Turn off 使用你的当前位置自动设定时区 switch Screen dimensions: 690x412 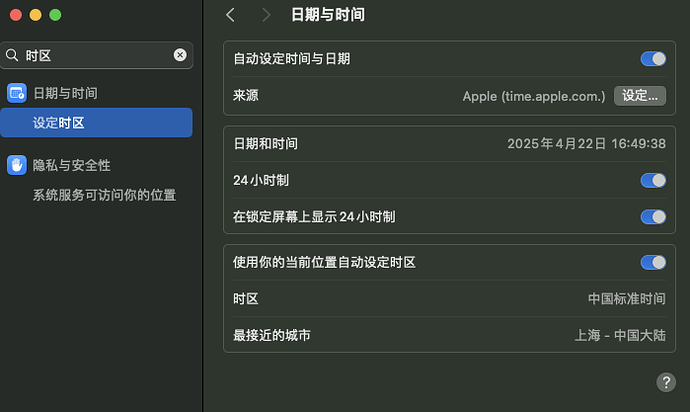pyautogui.click(x=653, y=262)
